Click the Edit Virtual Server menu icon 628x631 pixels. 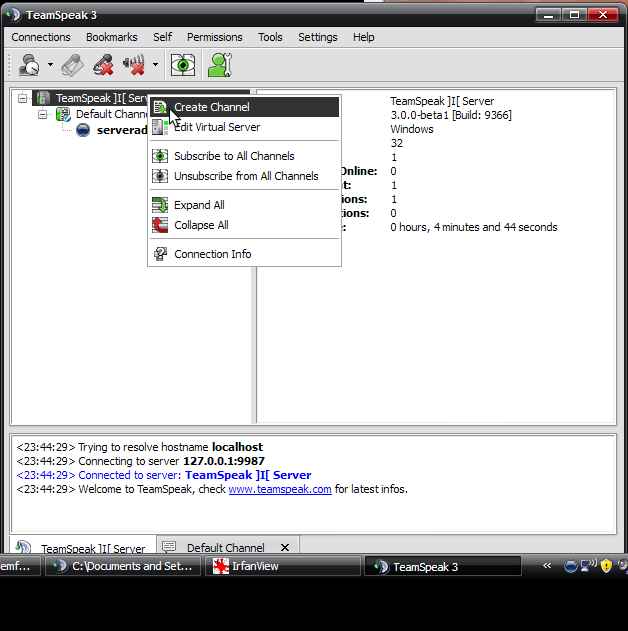coord(160,127)
